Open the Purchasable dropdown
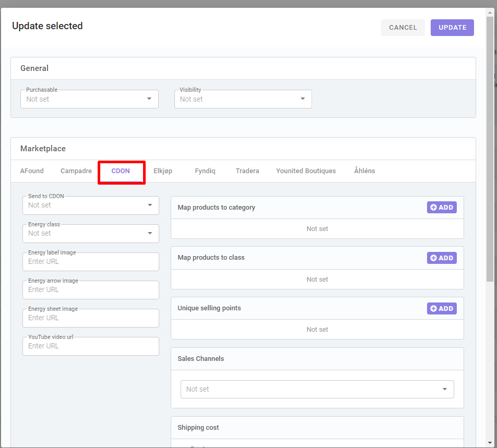Viewport: 497px width, 448px height. click(89, 99)
